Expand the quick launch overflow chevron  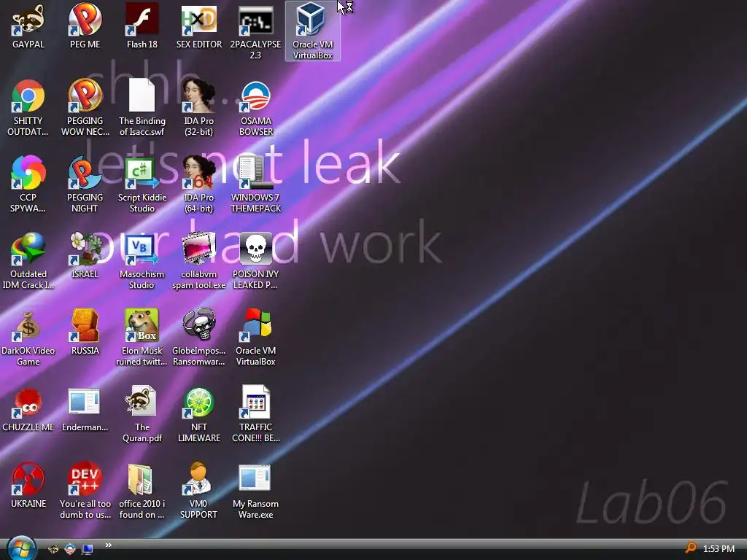[x=108, y=545]
